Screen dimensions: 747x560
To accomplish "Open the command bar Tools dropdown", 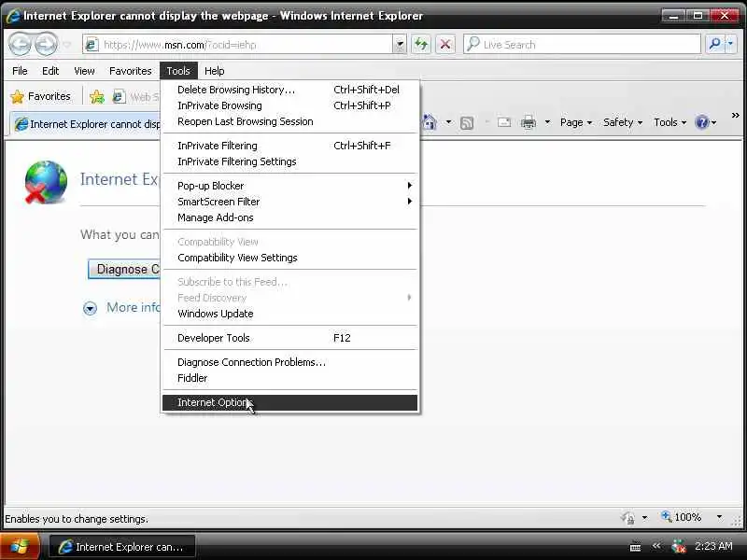I will click(x=669, y=122).
